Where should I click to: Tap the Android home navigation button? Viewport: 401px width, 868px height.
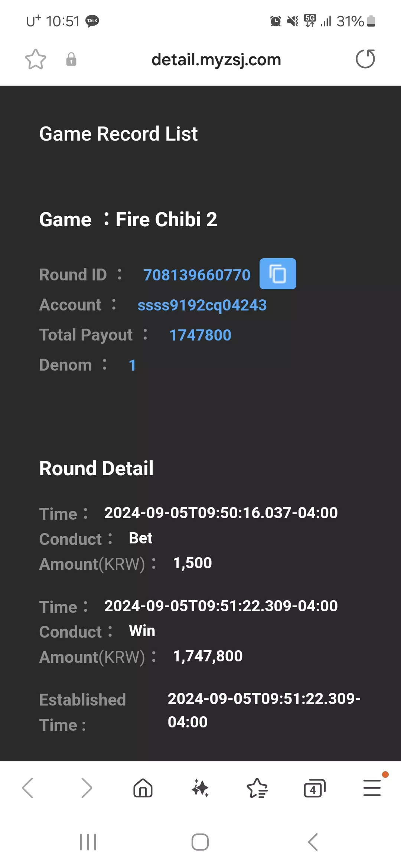[200, 842]
